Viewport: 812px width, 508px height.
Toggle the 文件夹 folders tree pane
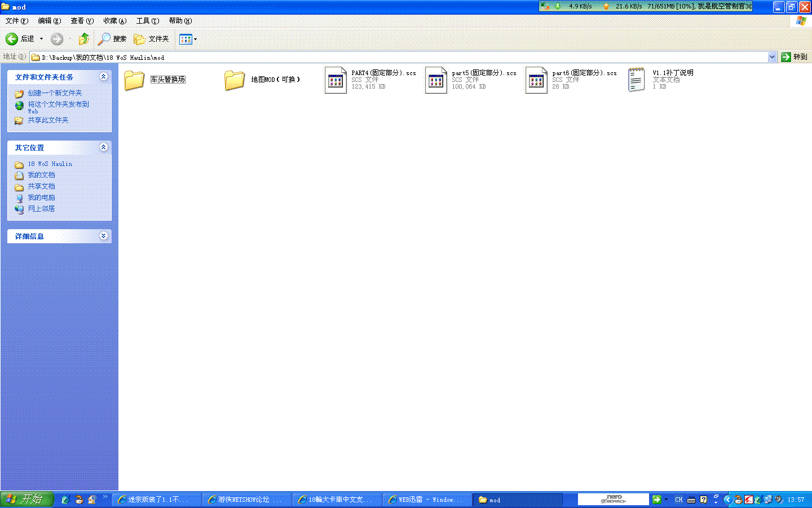click(x=151, y=39)
